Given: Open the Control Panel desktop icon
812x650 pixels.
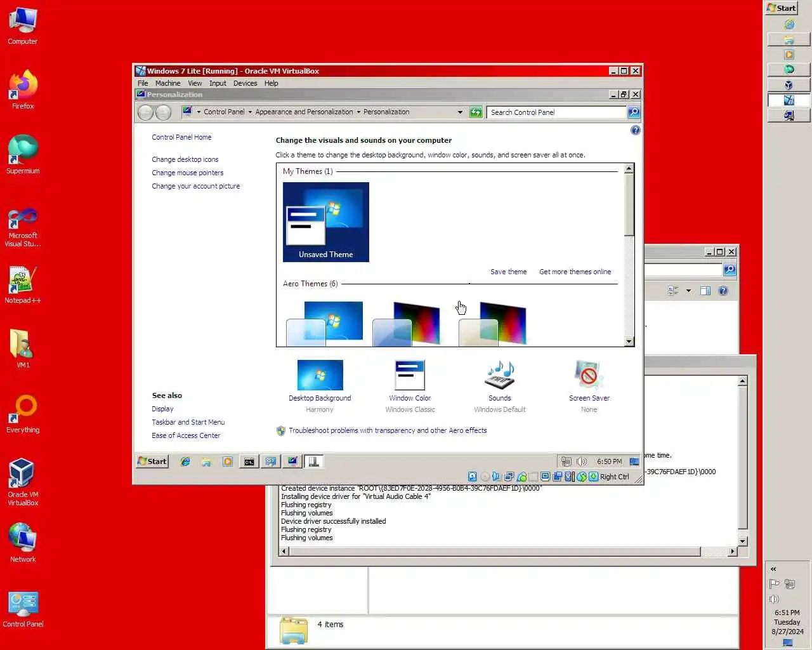Looking at the screenshot, I should (x=23, y=609).
